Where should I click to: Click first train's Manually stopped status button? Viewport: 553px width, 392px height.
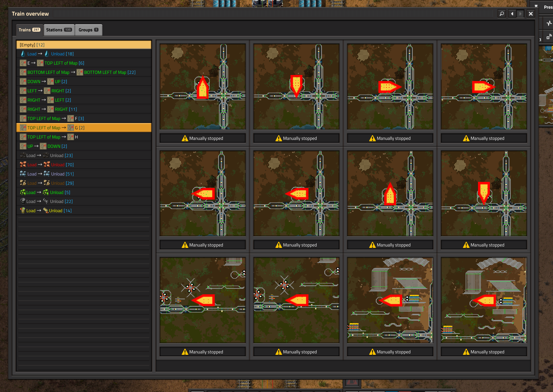[203, 138]
